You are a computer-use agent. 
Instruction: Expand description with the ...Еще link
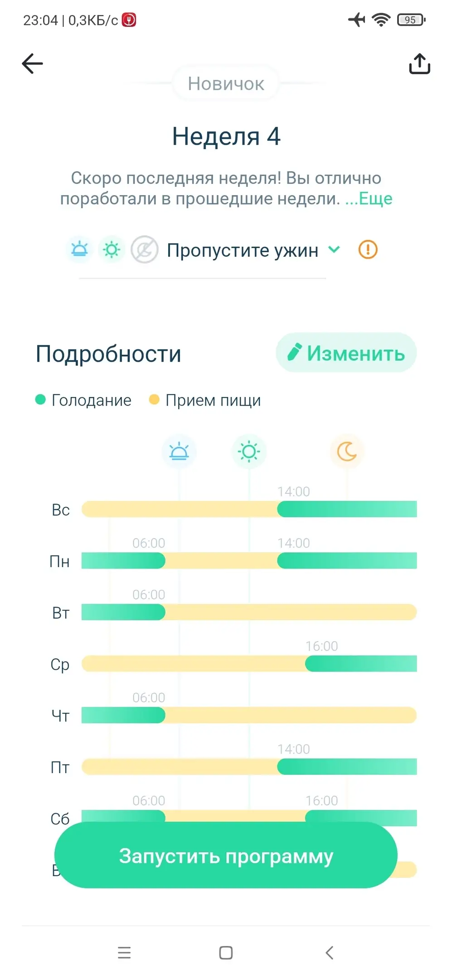(x=369, y=199)
